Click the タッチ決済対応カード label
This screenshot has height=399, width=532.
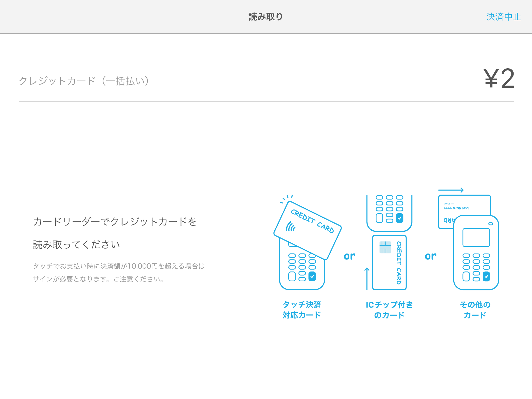(302, 310)
